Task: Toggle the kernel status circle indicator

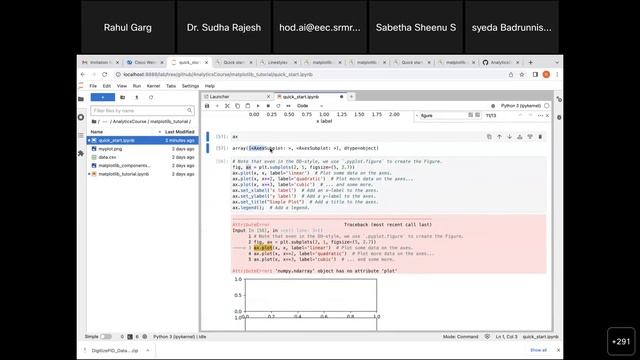Action: pos(547,106)
